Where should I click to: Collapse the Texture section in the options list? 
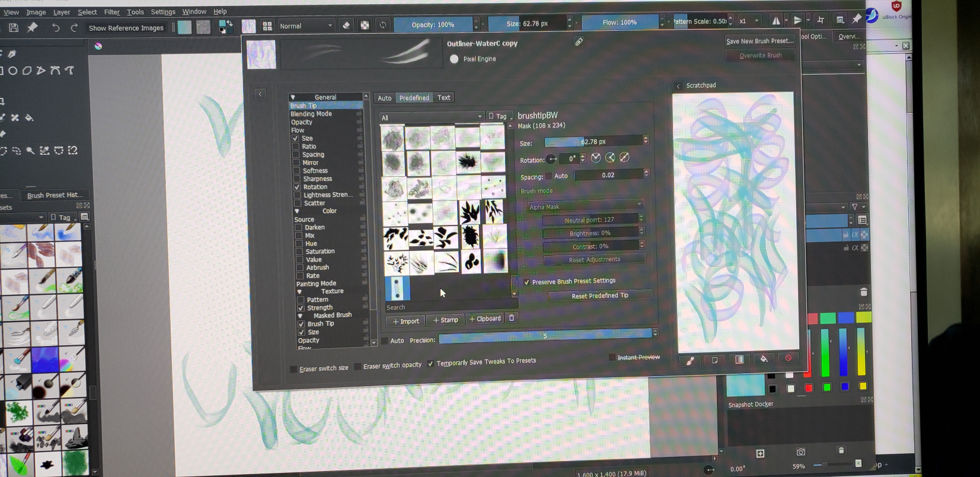[299, 291]
